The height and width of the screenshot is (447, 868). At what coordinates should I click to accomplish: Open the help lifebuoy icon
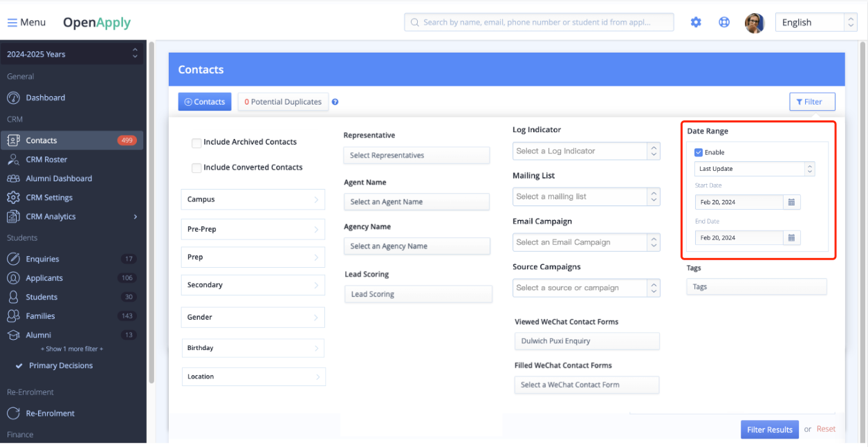pyautogui.click(x=724, y=22)
